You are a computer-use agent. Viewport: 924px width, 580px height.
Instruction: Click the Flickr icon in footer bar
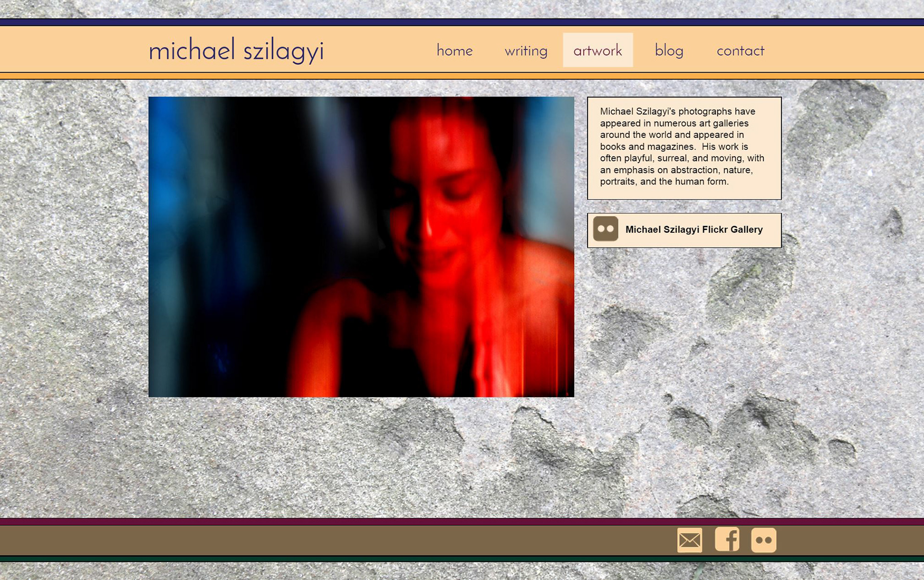[x=763, y=540]
